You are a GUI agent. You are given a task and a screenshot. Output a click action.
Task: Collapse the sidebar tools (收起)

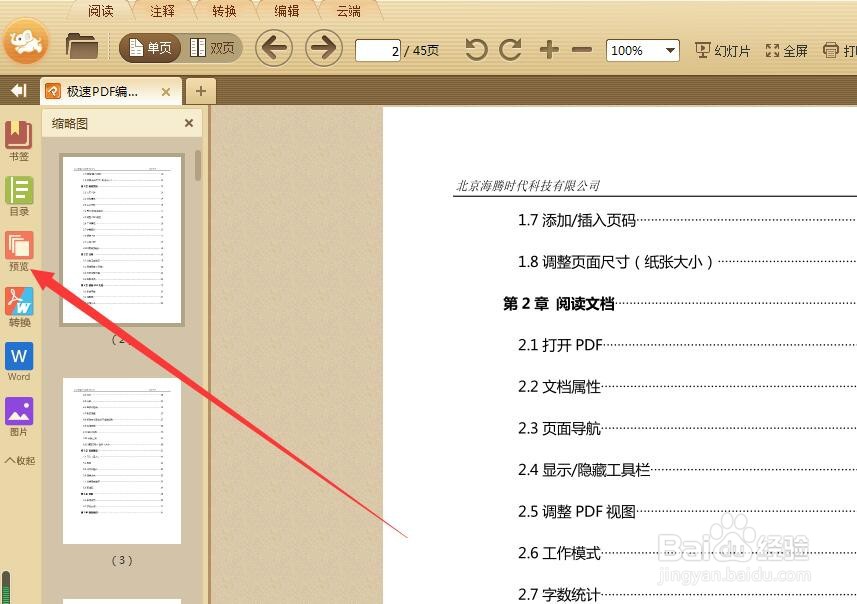[20, 460]
